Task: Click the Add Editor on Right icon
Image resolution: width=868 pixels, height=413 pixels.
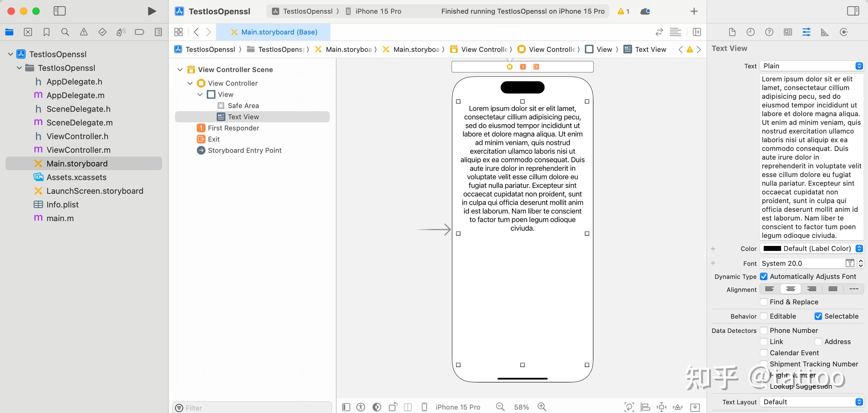Action: click(x=697, y=32)
